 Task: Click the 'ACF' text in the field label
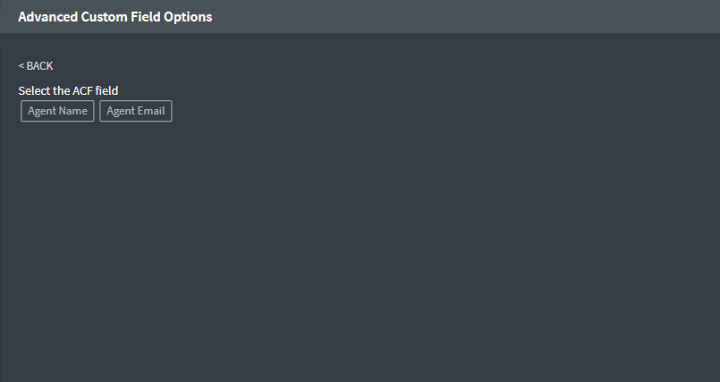click(x=83, y=90)
